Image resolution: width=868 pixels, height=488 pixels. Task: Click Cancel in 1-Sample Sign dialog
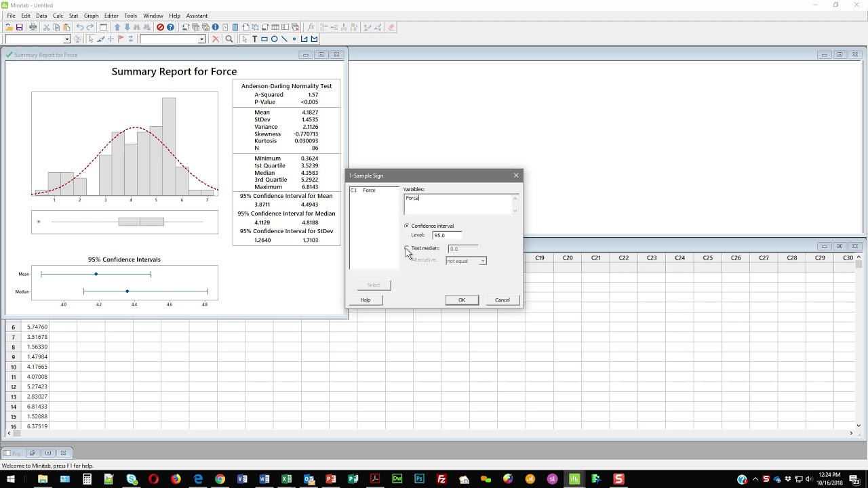pos(502,300)
